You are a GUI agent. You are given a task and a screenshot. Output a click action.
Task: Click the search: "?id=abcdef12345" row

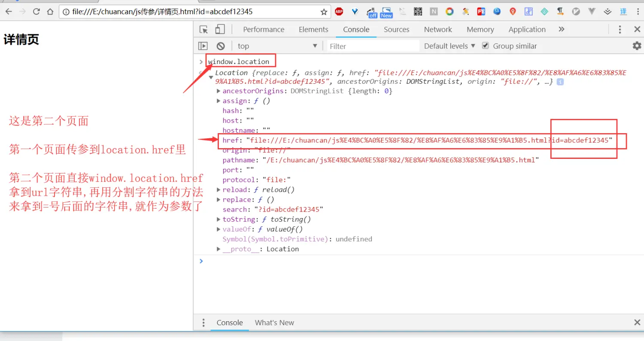click(273, 209)
